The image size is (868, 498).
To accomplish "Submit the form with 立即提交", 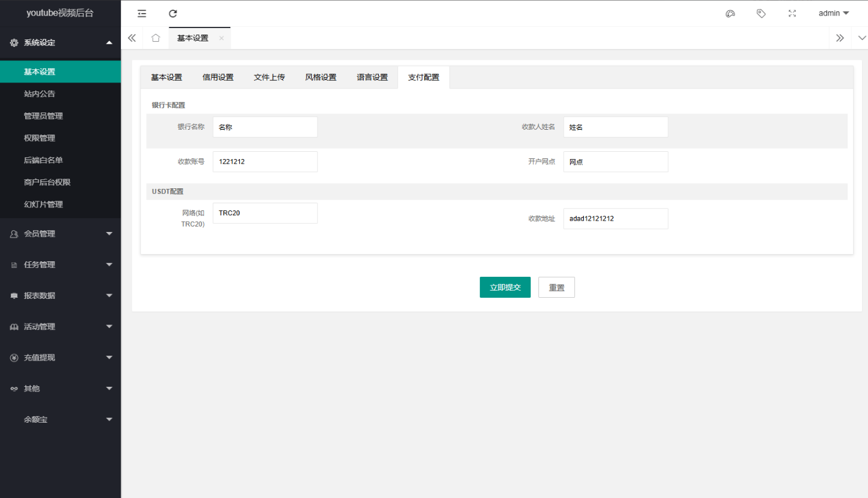I will [505, 287].
